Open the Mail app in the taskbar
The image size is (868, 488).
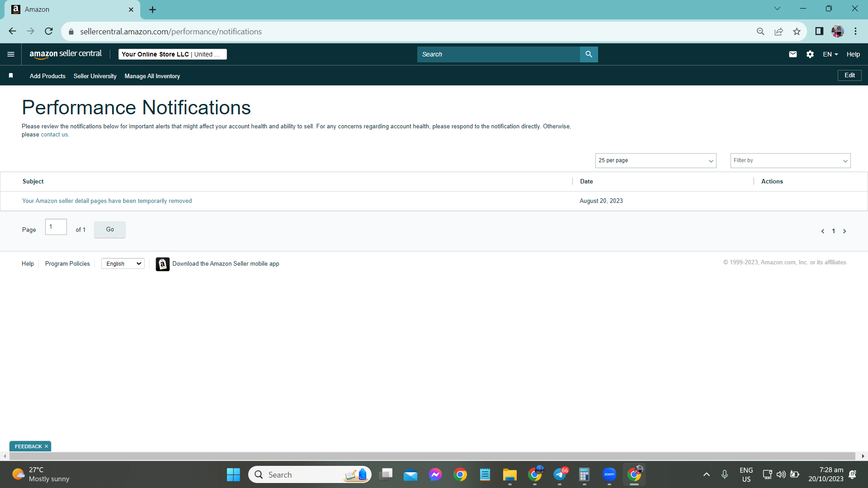tap(410, 474)
